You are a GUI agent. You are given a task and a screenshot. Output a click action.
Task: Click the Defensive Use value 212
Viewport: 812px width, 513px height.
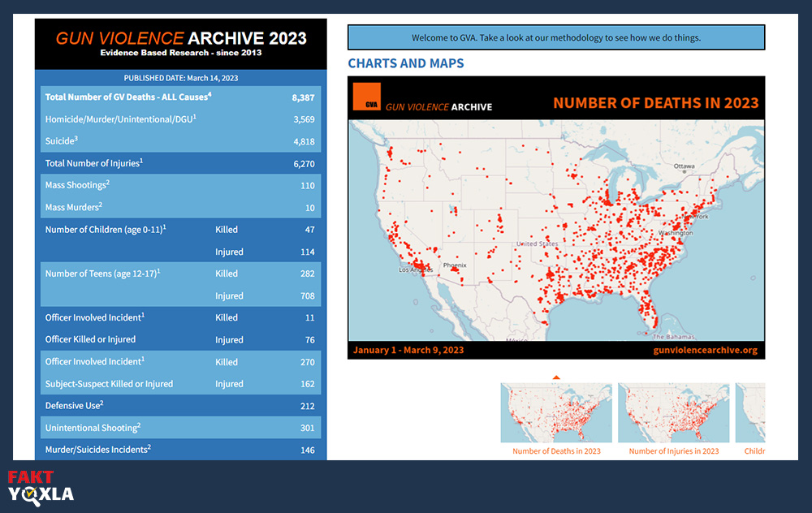coord(308,406)
